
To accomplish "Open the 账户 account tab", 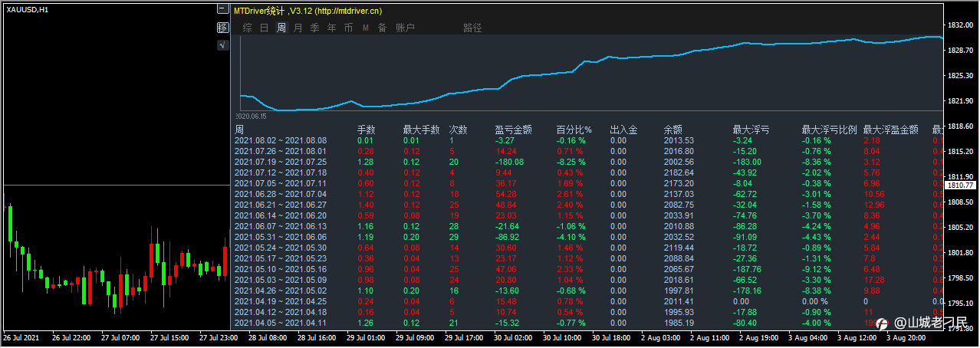I will [x=405, y=28].
